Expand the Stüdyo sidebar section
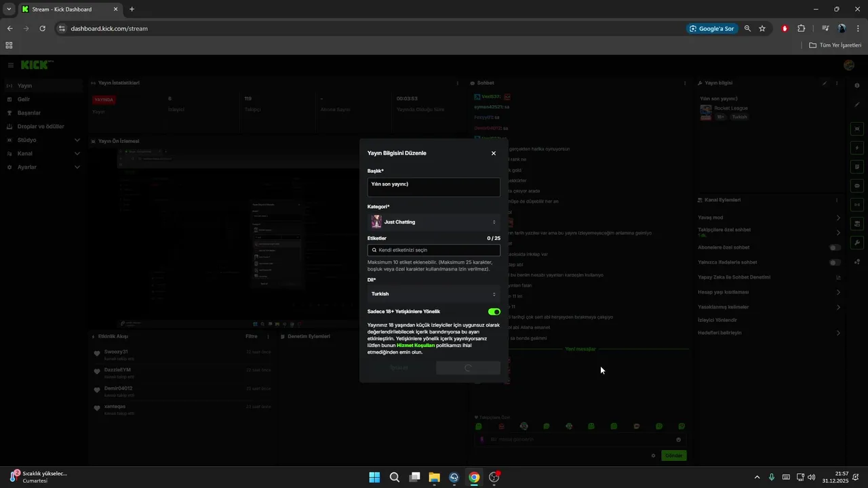868x488 pixels. tap(43, 140)
